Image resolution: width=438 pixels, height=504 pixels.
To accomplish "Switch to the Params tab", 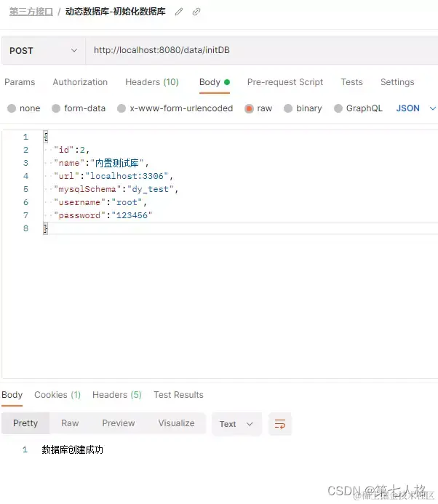I will point(20,82).
